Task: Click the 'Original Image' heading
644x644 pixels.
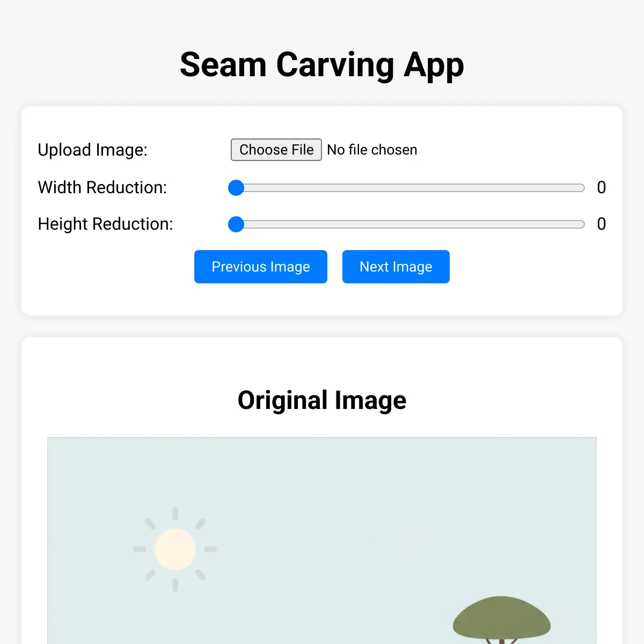Action: [322, 400]
